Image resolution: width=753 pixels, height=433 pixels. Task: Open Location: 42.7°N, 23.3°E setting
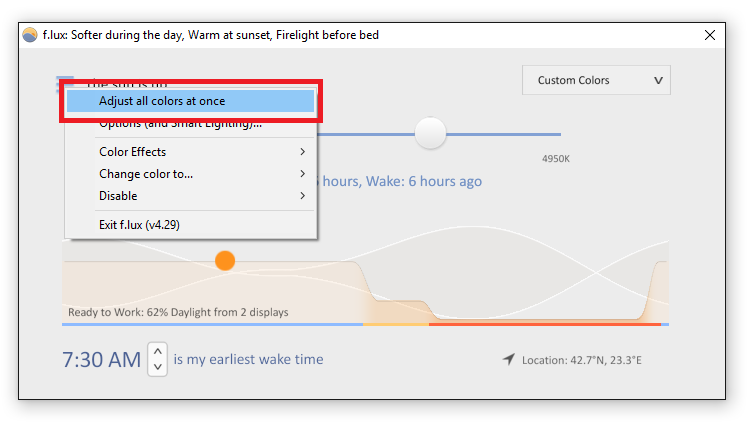click(x=582, y=360)
